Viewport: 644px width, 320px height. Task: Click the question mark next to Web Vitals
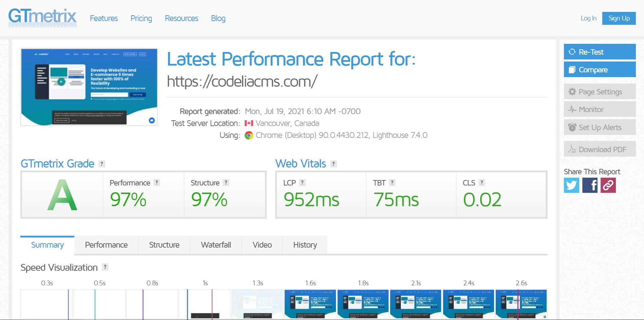(334, 163)
